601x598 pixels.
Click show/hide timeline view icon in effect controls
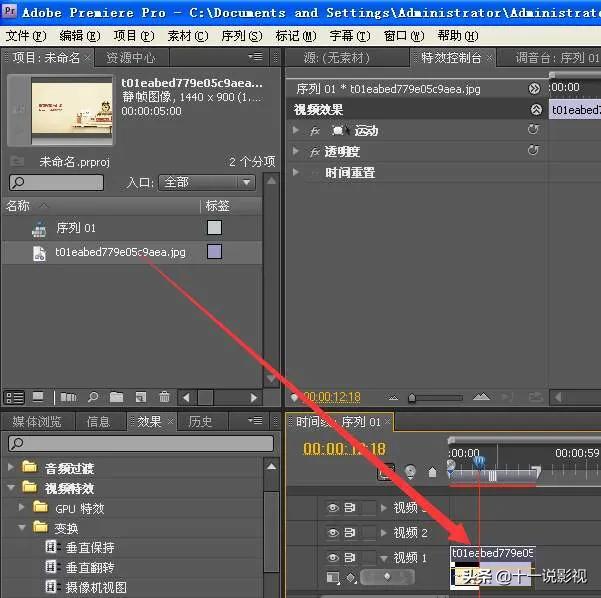534,89
